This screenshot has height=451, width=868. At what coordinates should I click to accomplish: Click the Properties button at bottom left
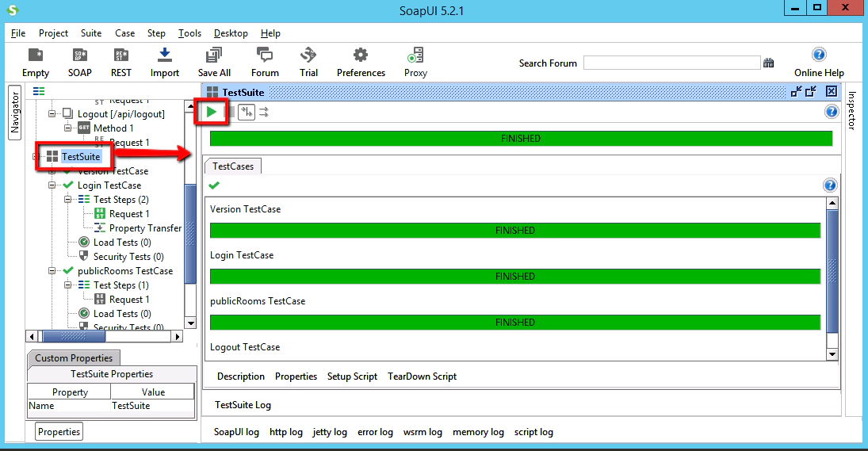click(x=59, y=432)
